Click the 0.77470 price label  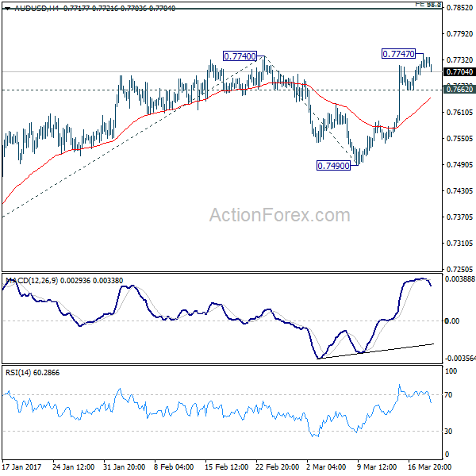[x=398, y=54]
